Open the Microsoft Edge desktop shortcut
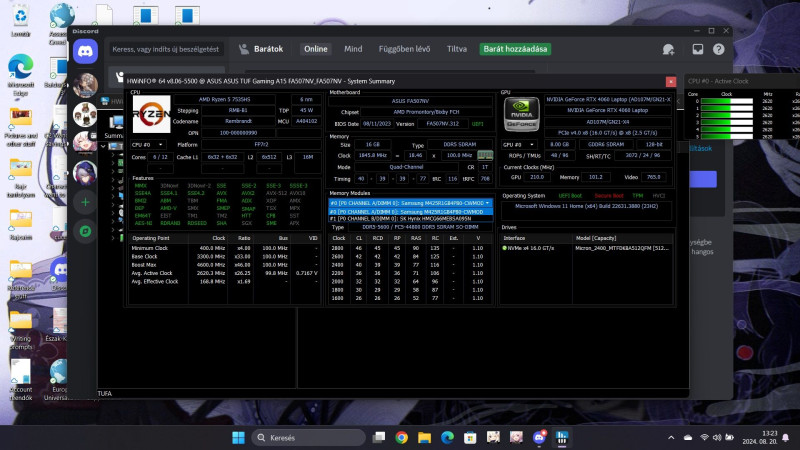Image resolution: width=800 pixels, height=450 pixels. point(21,75)
